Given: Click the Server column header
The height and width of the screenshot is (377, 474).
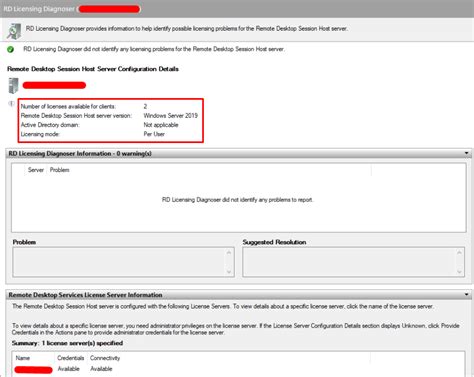Looking at the screenshot, I should click(36, 170).
